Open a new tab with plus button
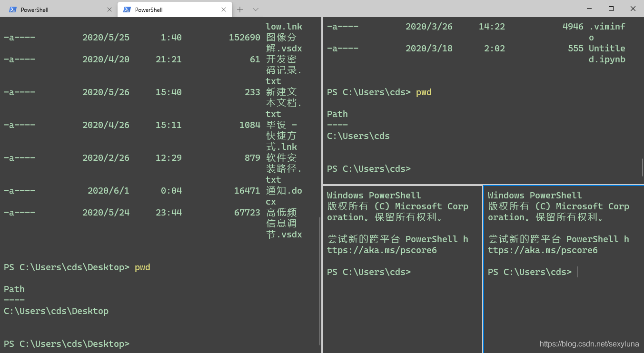This screenshot has height=353, width=644. pyautogui.click(x=240, y=10)
